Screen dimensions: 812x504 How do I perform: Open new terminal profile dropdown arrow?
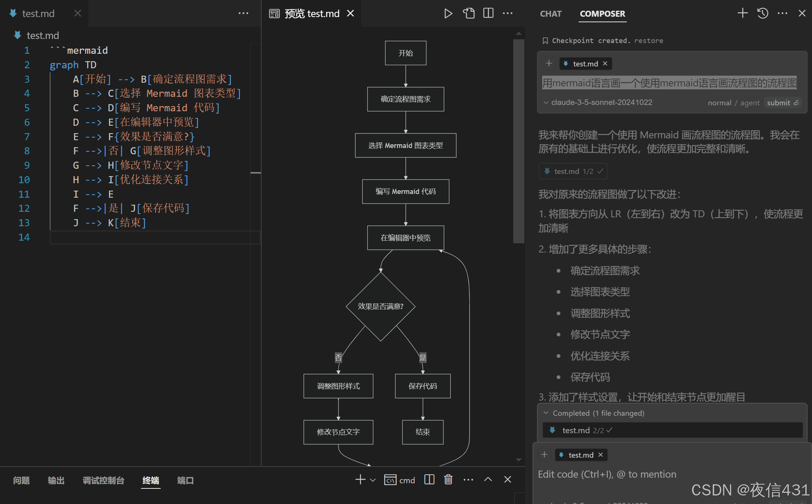click(x=373, y=480)
